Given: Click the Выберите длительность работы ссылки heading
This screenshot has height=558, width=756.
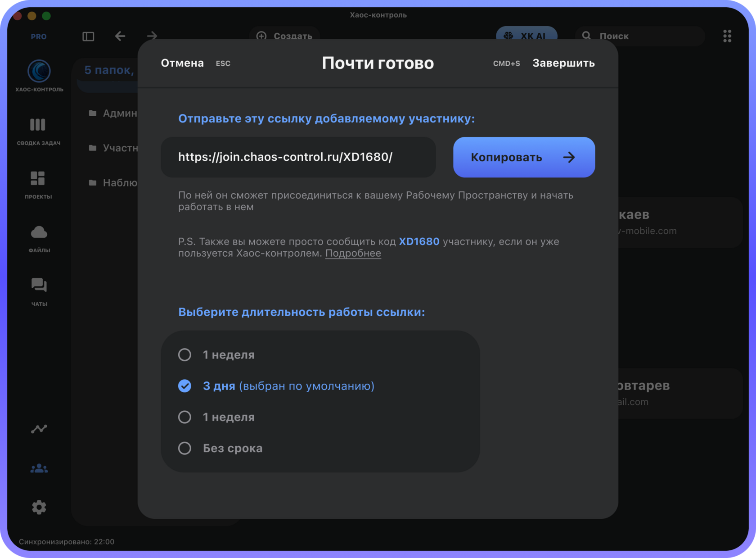Looking at the screenshot, I should 301,312.
